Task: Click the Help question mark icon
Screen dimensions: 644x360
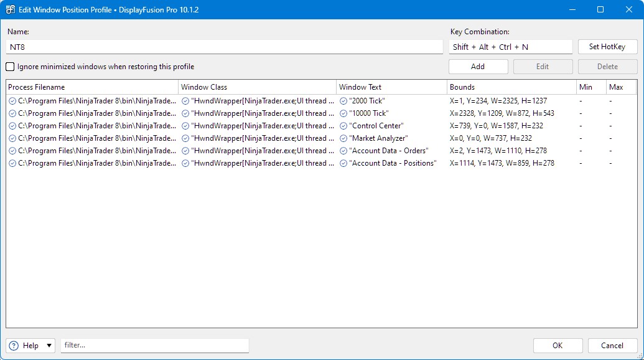Action: tap(14, 346)
